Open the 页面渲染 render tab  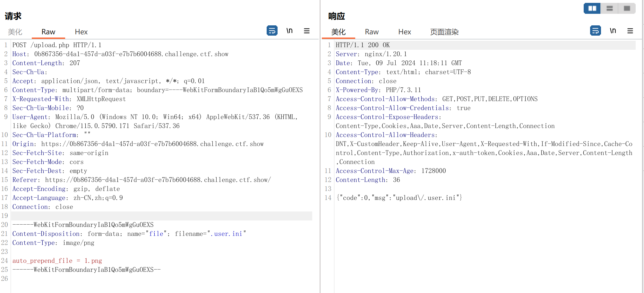pos(444,32)
